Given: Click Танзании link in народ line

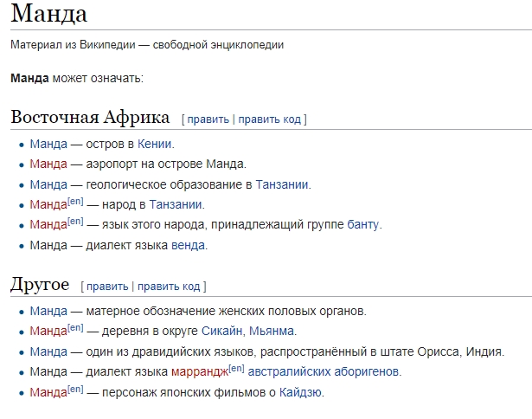Looking at the screenshot, I should click(176, 205).
